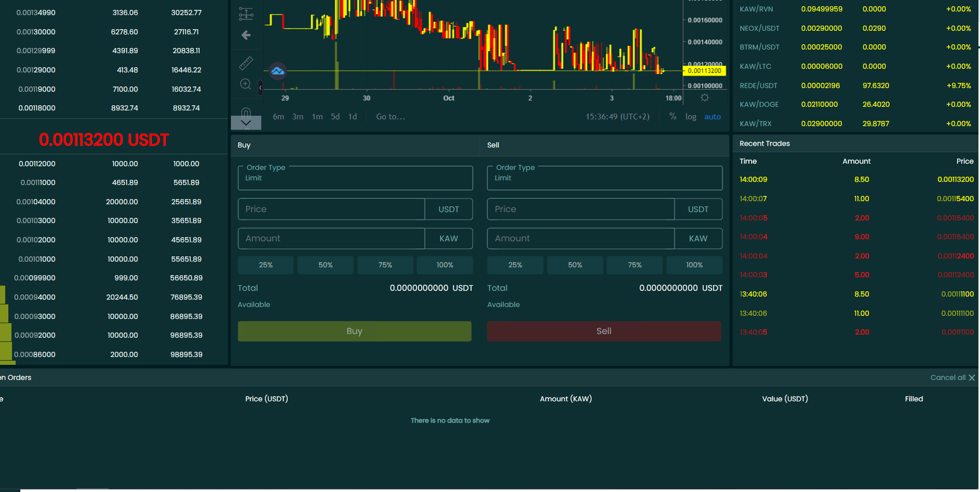Expand the chart toolbar down chevron

coord(246,123)
